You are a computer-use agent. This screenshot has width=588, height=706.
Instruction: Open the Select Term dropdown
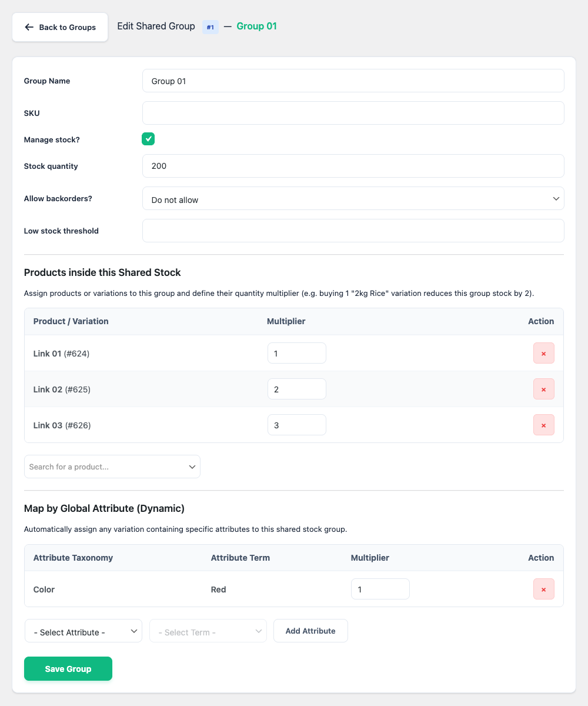[208, 631]
